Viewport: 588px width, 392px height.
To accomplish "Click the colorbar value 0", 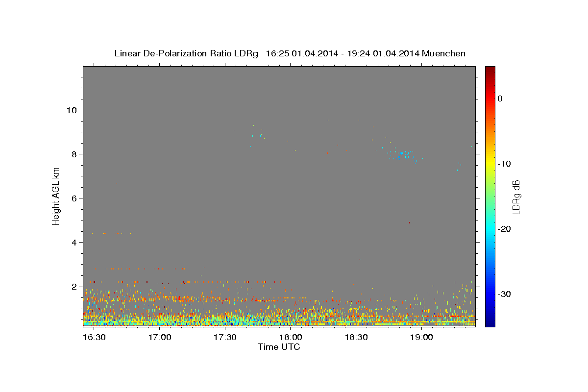I will coord(500,98).
